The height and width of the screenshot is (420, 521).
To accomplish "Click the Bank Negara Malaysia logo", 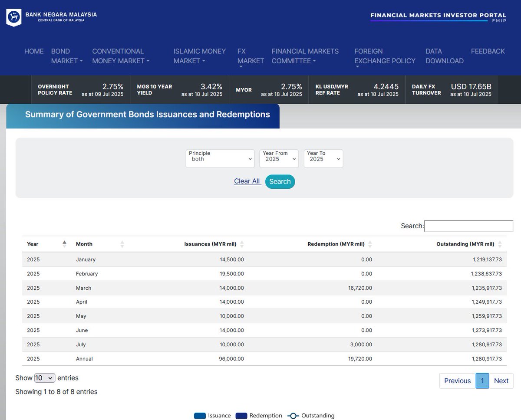I will coord(52,17).
